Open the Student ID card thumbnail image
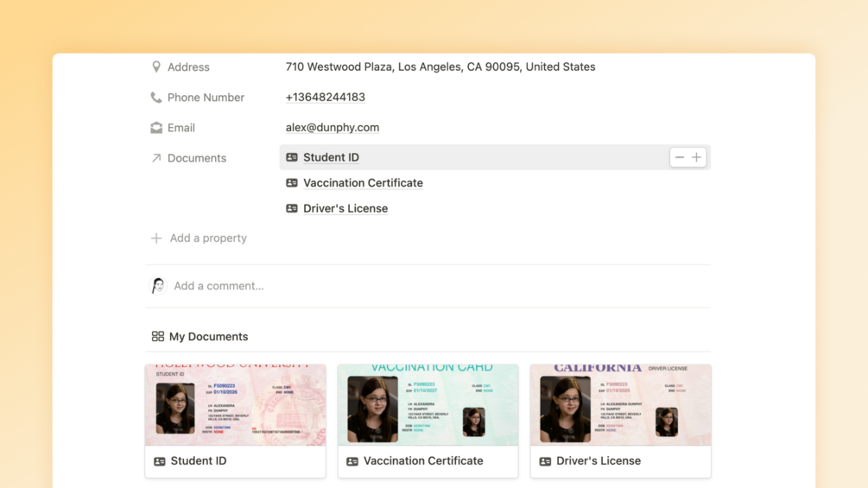Screen dimensions: 868x488 (235, 405)
